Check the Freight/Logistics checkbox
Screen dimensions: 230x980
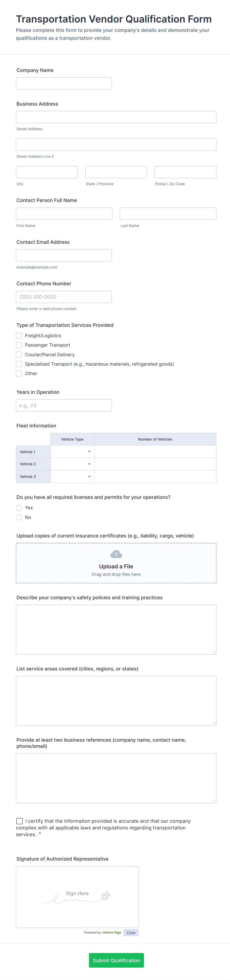[19, 335]
